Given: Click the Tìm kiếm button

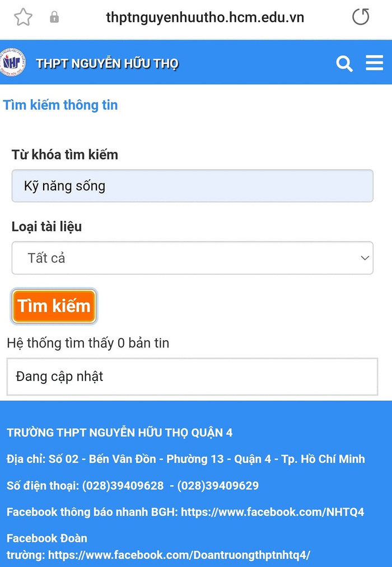Looking at the screenshot, I should (54, 306).
